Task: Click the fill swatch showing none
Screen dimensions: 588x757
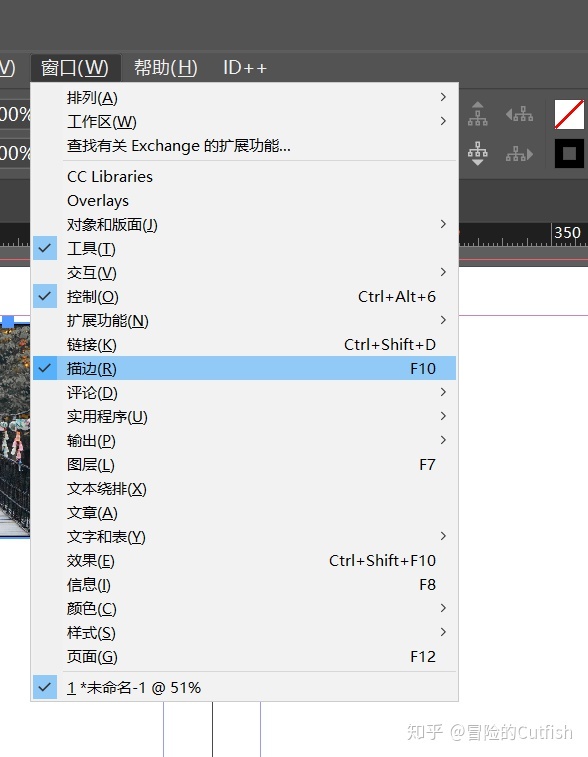Action: (x=569, y=114)
